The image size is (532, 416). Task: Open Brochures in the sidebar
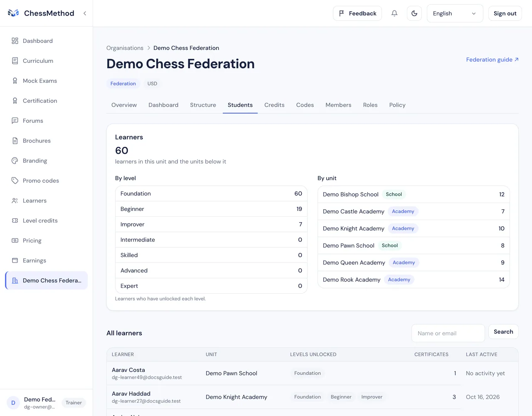[x=46, y=141]
